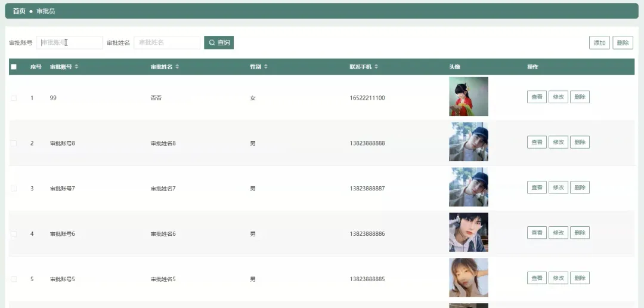Sort by 审批账号 column arrows
The width and height of the screenshot is (644, 308).
click(76, 67)
